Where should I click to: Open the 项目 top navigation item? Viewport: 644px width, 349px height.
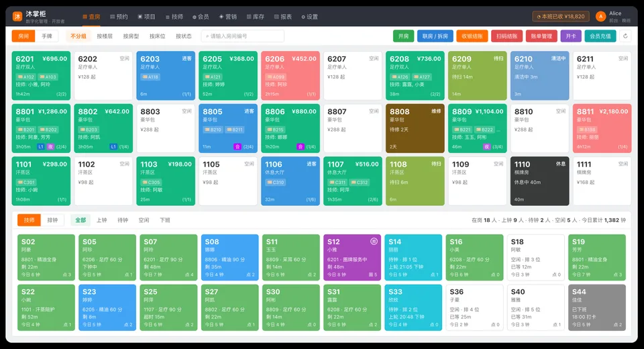click(x=147, y=17)
